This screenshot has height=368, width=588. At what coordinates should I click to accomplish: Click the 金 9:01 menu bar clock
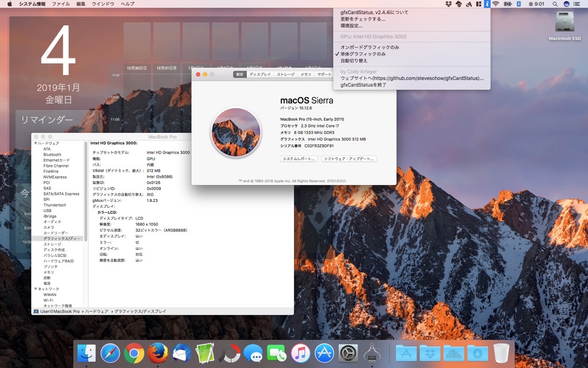536,4
